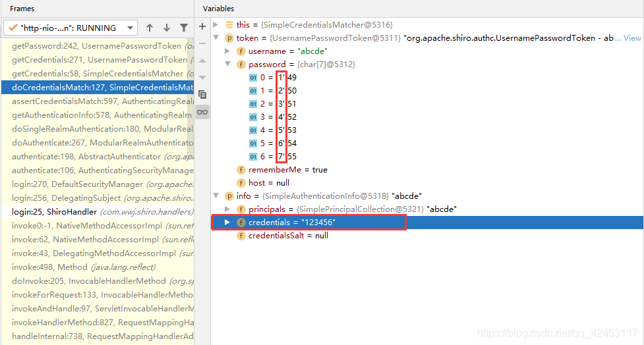Add a new watch with plus icon

pos(202,26)
